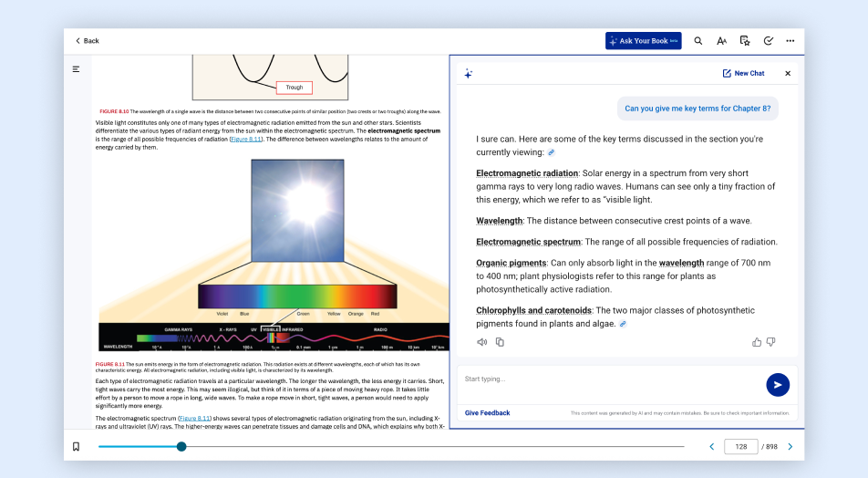Play the response with read-aloud speaker icon
This screenshot has width=868, height=478.
(482, 342)
